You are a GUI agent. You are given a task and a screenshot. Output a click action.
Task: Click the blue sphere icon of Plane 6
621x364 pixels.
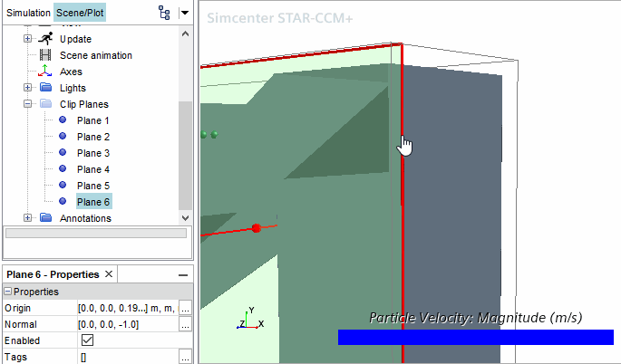click(63, 201)
